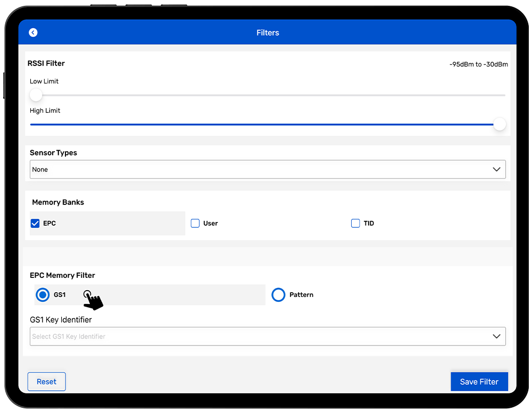
Task: Select the GS1 radio button
Action: click(x=42, y=294)
